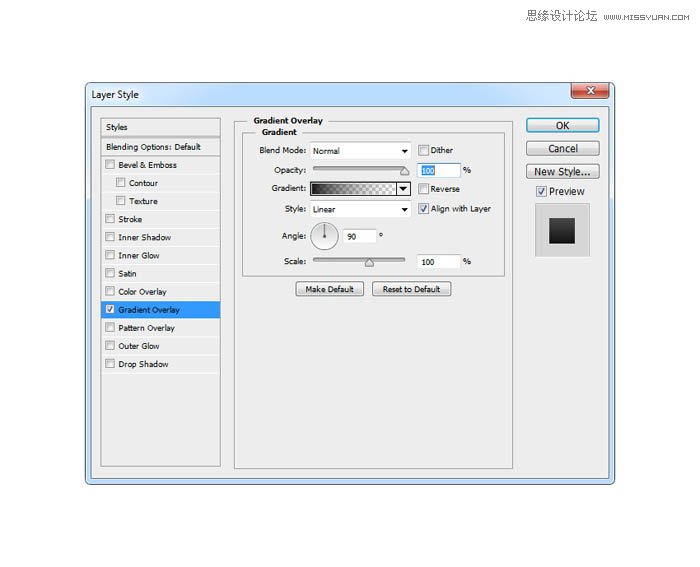Select the Stroke style entry

[x=130, y=219]
